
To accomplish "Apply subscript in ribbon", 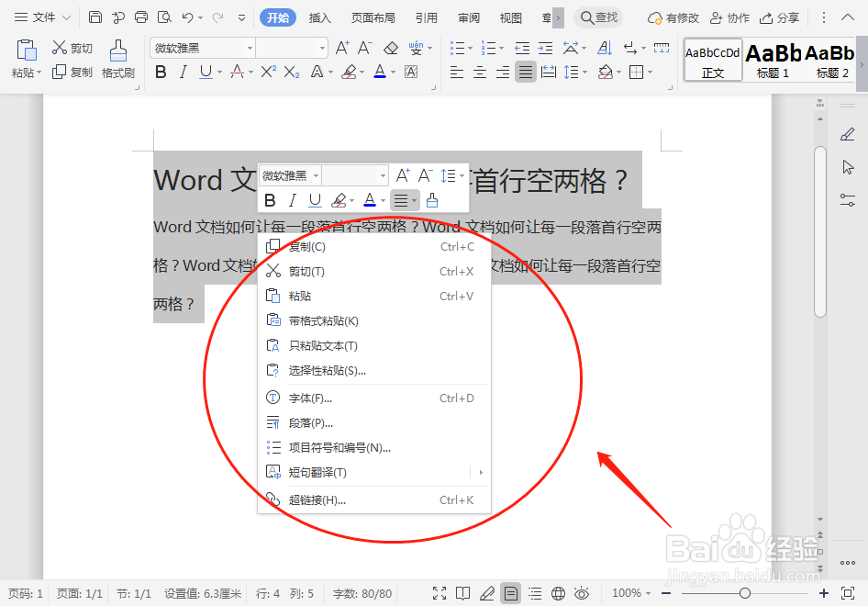I will [x=292, y=72].
